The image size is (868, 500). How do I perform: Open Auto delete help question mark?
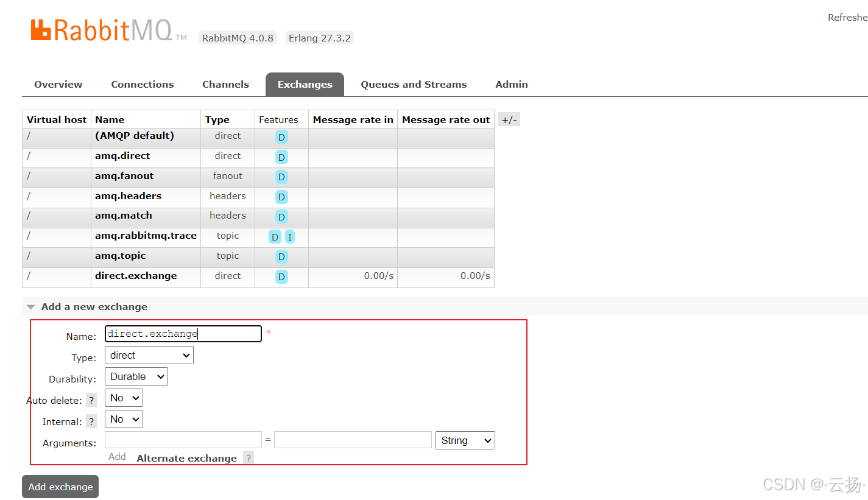[91, 400]
